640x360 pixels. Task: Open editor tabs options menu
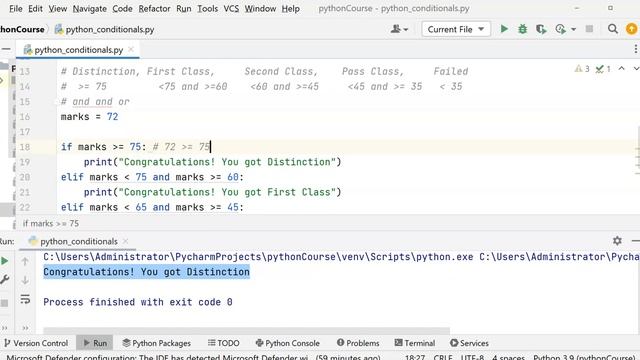(636, 49)
